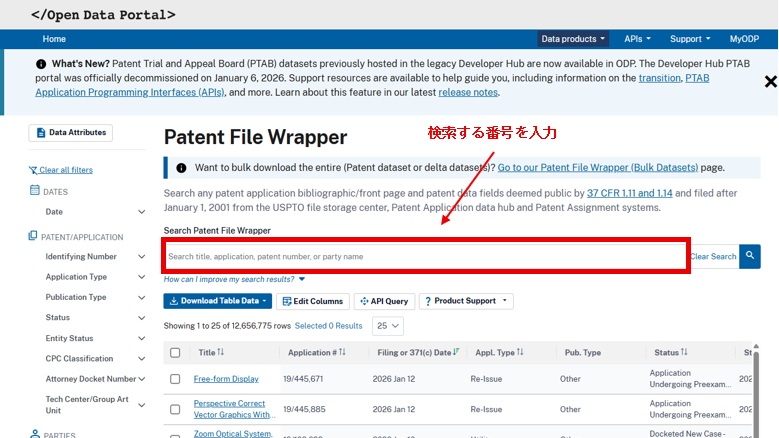The height and width of the screenshot is (438, 779).
Task: Check the Free-form Display row checkbox
Action: coord(175,379)
